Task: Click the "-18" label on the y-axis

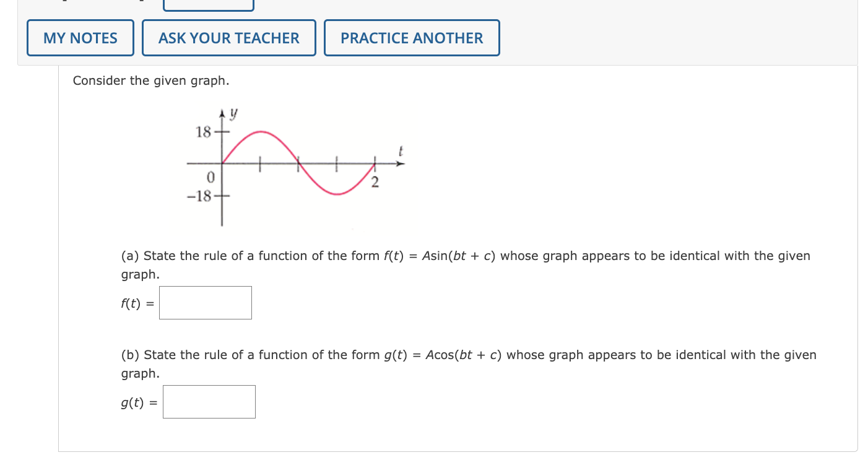Action: tap(198, 194)
